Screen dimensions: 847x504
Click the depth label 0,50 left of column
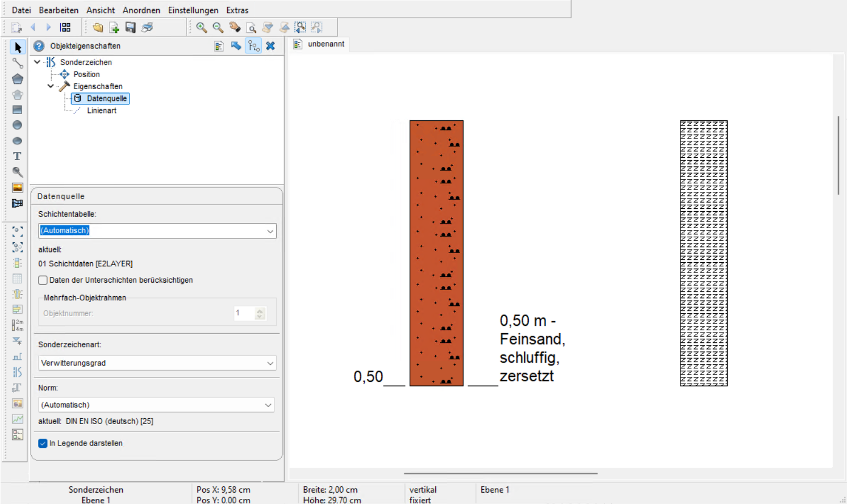point(368,377)
